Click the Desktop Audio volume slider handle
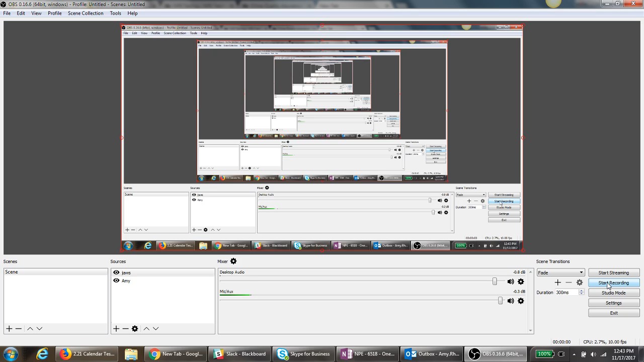This screenshot has height=362, width=644. tap(495, 282)
